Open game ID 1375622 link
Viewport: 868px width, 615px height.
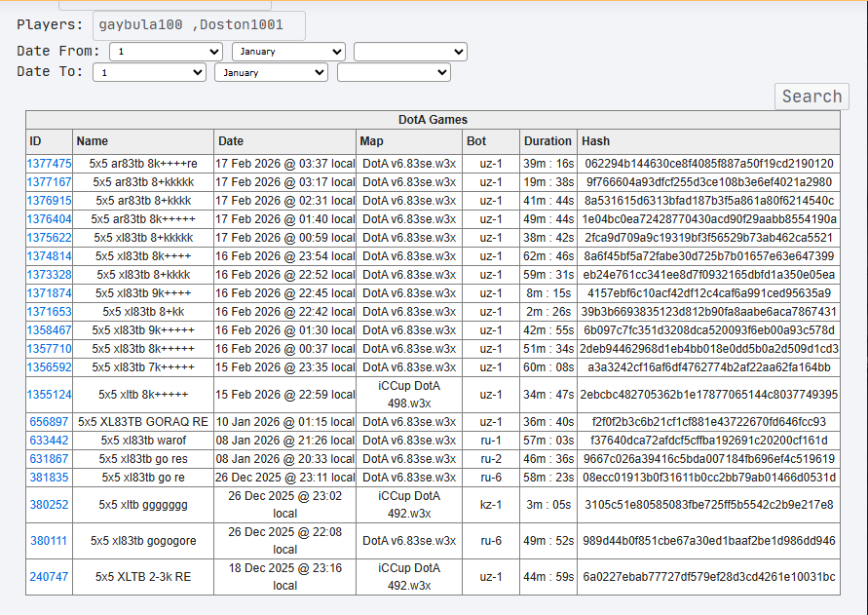point(50,238)
